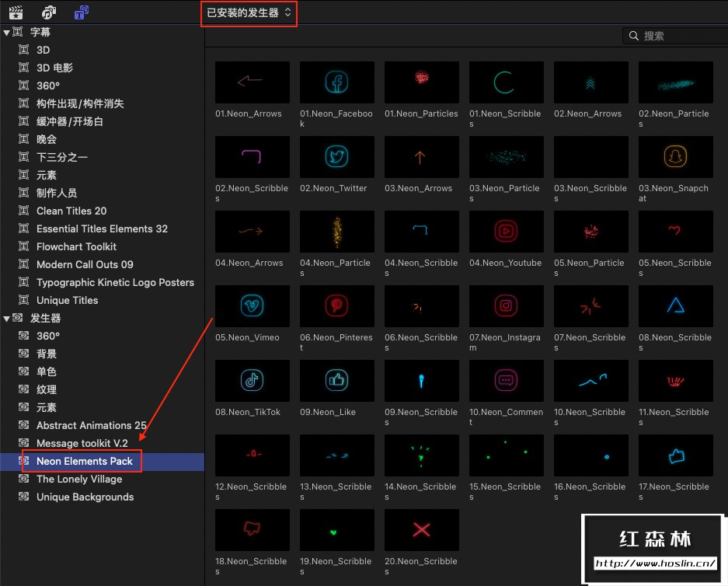This screenshot has width=728, height=586.
Task: Select the 单色 generators category
Action: pyautogui.click(x=102, y=372)
